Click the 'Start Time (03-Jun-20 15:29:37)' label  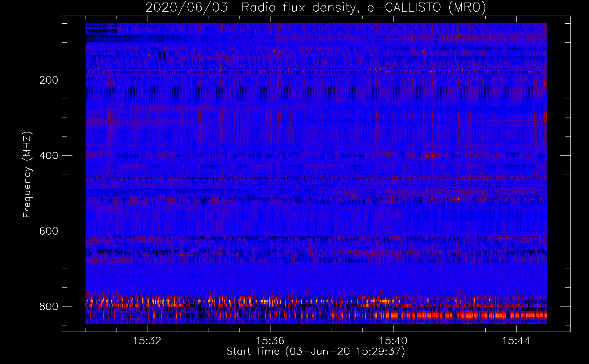[x=316, y=352]
